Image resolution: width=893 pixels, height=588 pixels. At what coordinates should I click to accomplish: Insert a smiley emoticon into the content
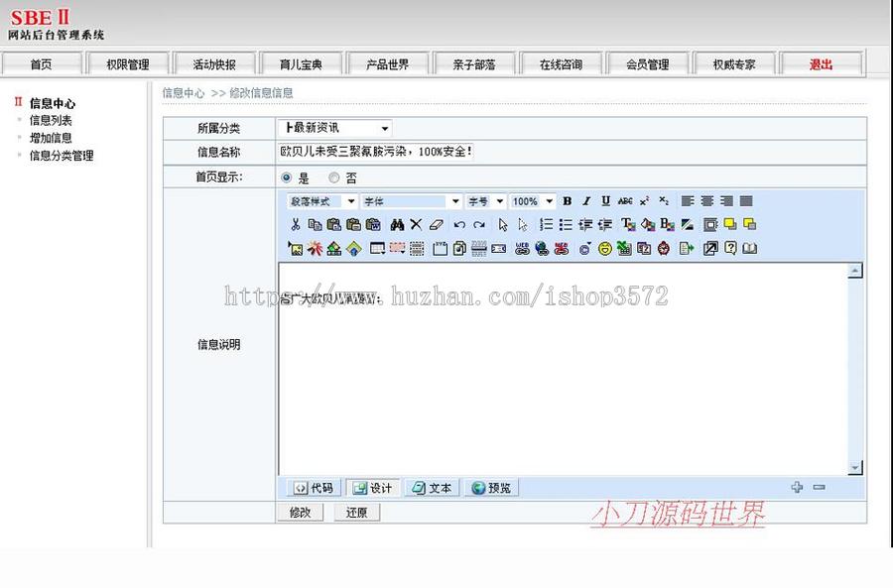click(606, 248)
